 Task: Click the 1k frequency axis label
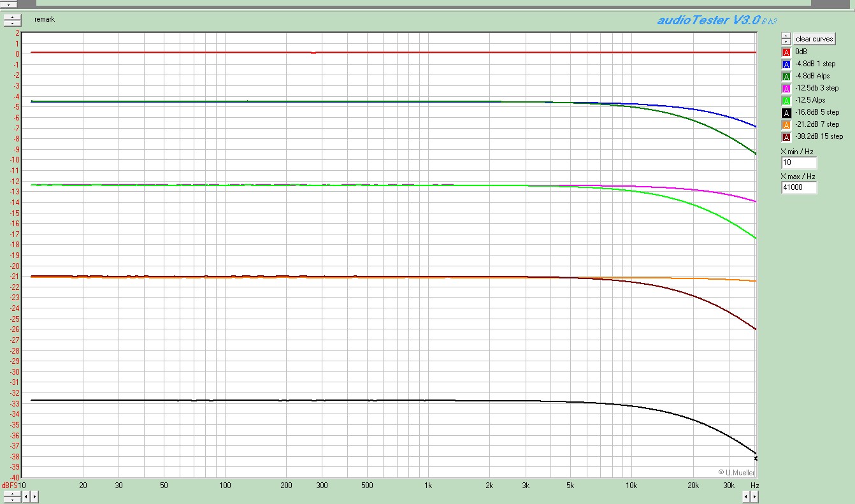coord(428,486)
